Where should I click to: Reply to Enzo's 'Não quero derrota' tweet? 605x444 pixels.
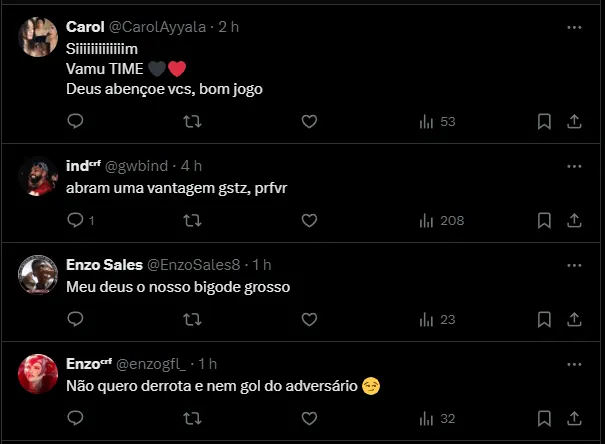pyautogui.click(x=75, y=418)
